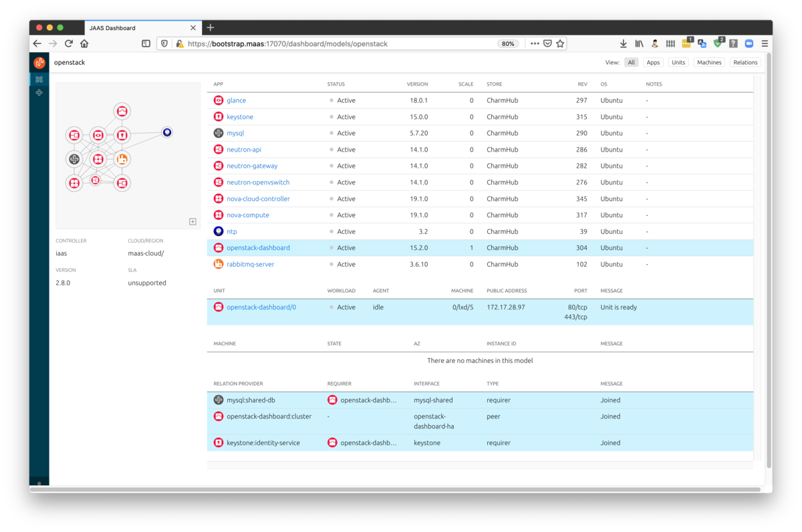Click the neutron-api app icon
This screenshot has height=532, width=802.
[x=219, y=150]
